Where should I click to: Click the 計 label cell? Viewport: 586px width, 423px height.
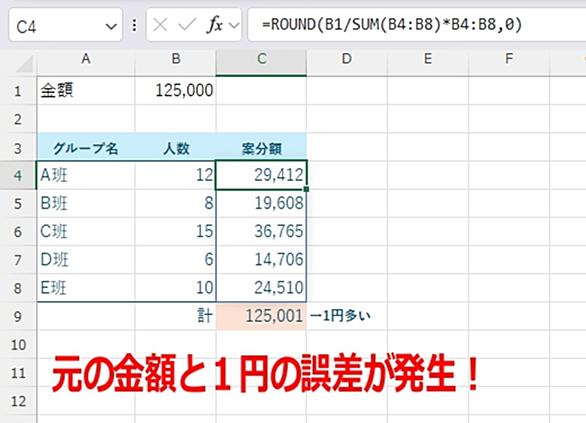176,317
